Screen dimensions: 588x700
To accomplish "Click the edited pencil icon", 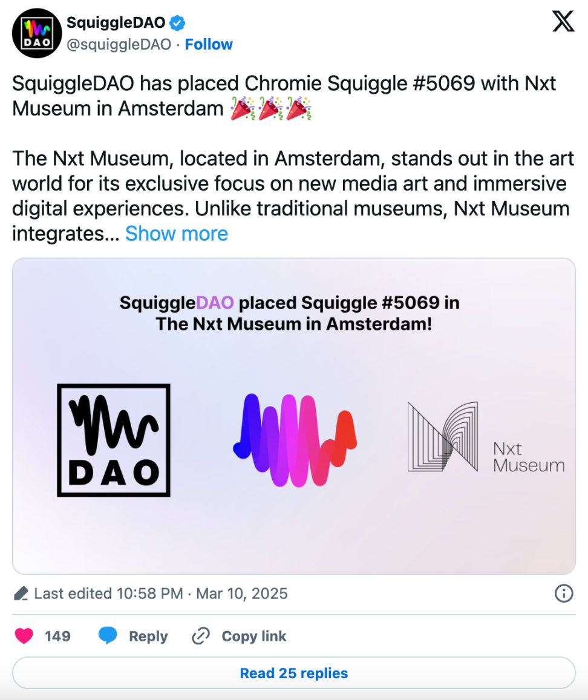I will point(21,594).
